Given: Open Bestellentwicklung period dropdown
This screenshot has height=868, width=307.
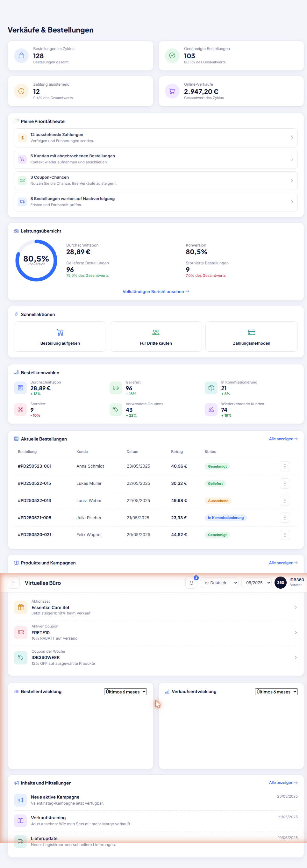Looking at the screenshot, I should [x=125, y=692].
